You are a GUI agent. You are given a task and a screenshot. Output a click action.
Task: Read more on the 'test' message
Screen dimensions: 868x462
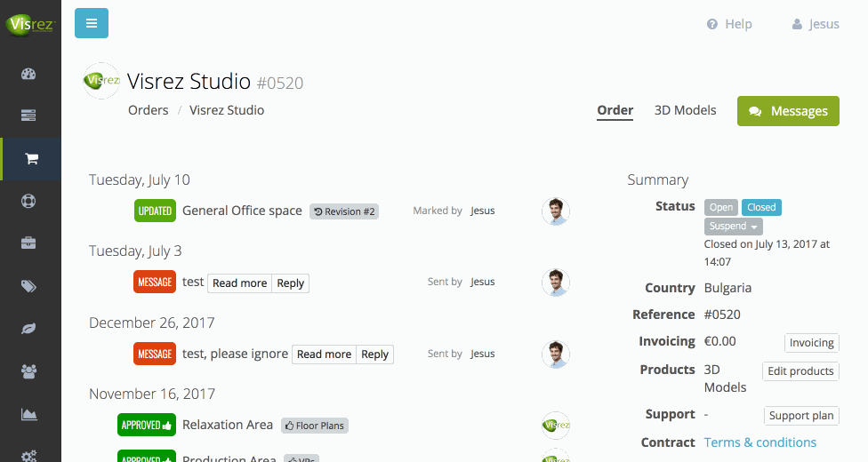pyautogui.click(x=240, y=283)
